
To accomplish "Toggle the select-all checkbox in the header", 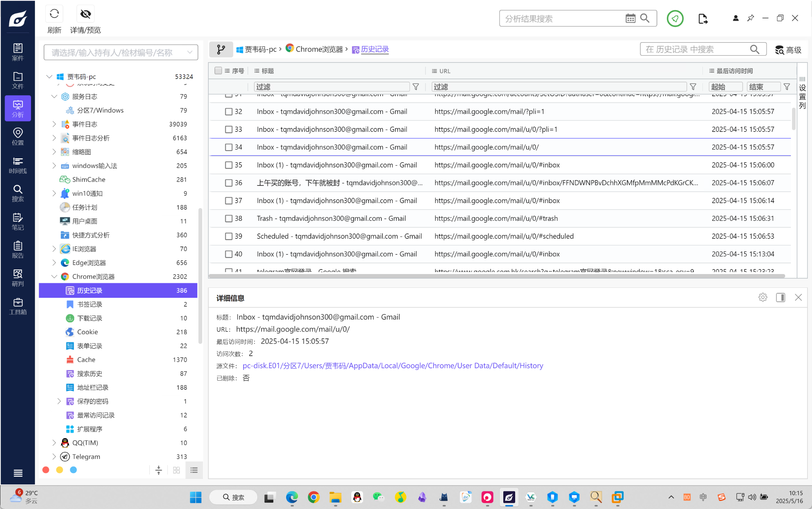I will pyautogui.click(x=218, y=71).
